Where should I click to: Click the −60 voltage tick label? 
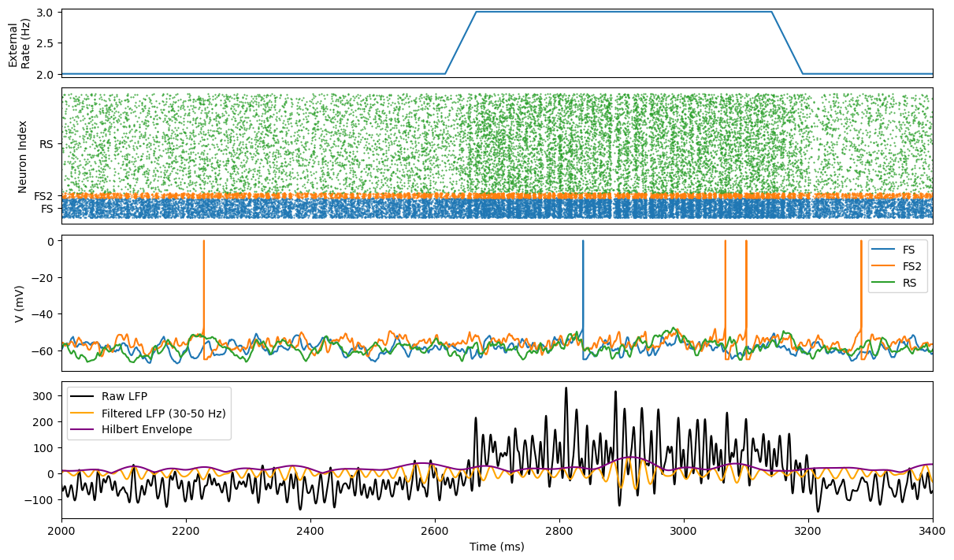pyautogui.click(x=43, y=350)
